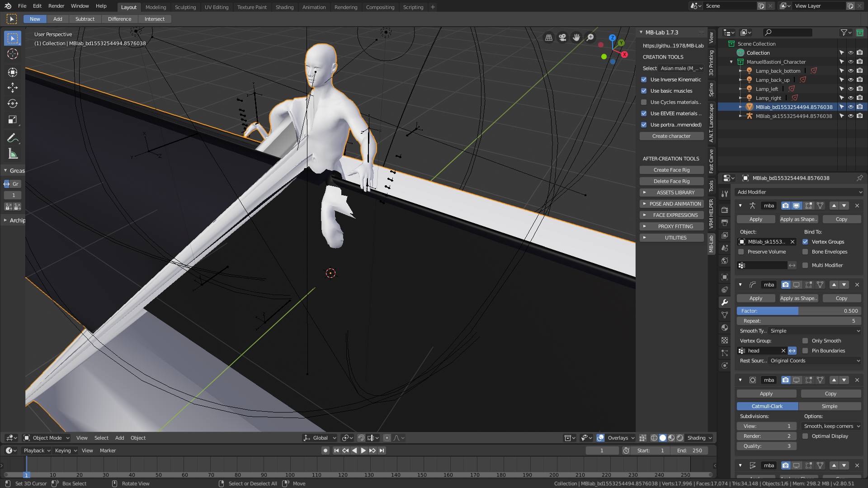The height and width of the screenshot is (488, 868).
Task: Expand the ASSETS LIBRARY section
Action: [672, 192]
